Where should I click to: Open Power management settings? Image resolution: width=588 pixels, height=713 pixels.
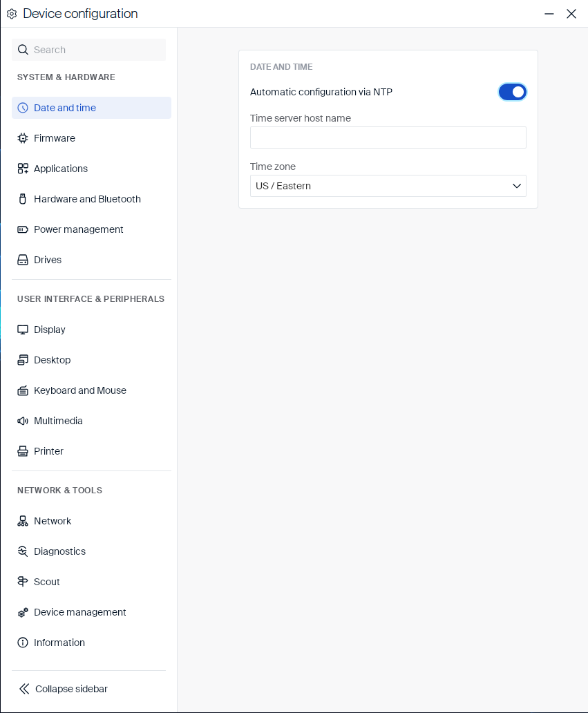[x=91, y=229]
